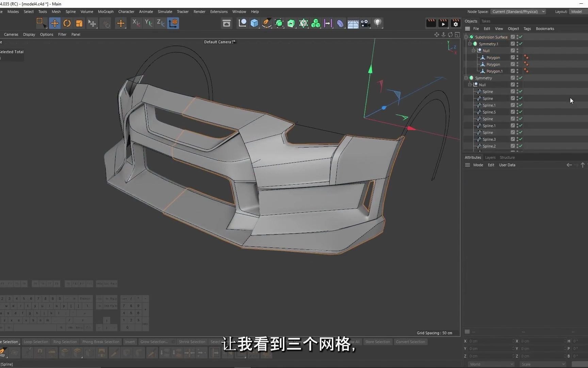Collapse the Symmetry.1 tree node
The height and width of the screenshot is (368, 588).
pyautogui.click(x=470, y=44)
